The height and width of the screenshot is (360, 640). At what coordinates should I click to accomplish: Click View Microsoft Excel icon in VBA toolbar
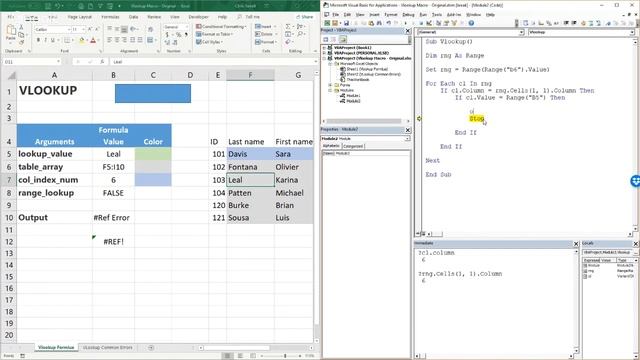tap(327, 23)
